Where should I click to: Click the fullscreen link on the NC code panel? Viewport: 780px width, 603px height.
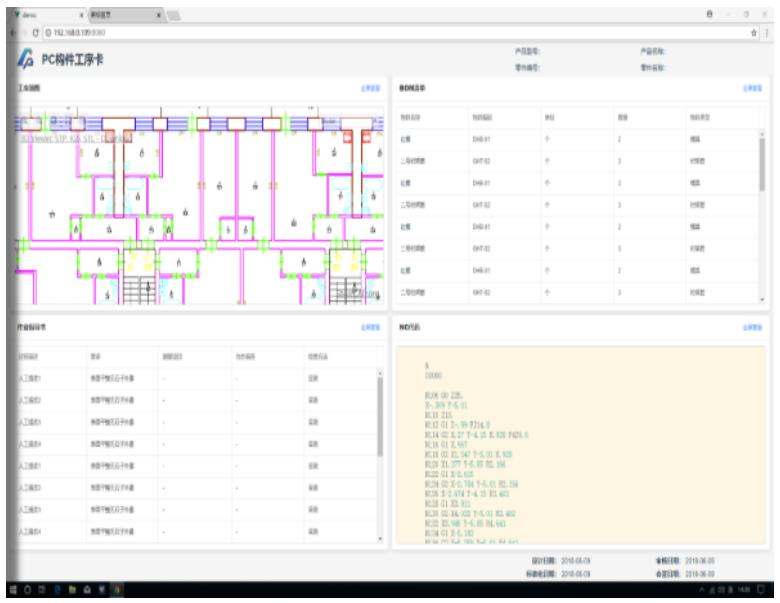pos(751,327)
